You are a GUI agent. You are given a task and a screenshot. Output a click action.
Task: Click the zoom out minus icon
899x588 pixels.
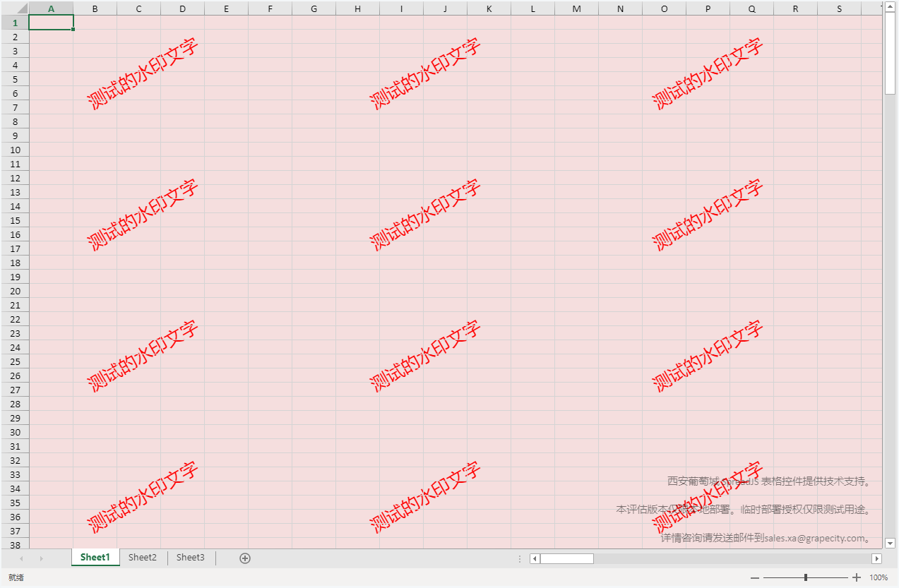755,577
